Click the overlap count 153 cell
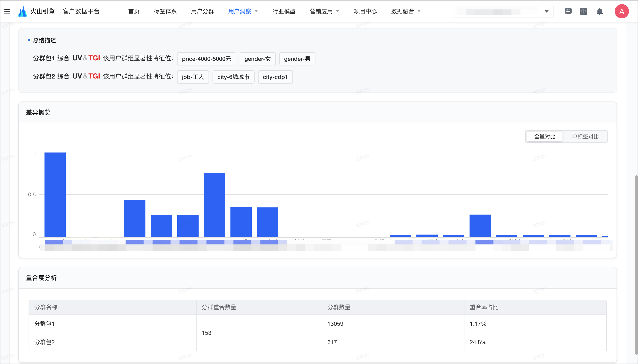Screen dimensions: 638x364 [x=259, y=333]
